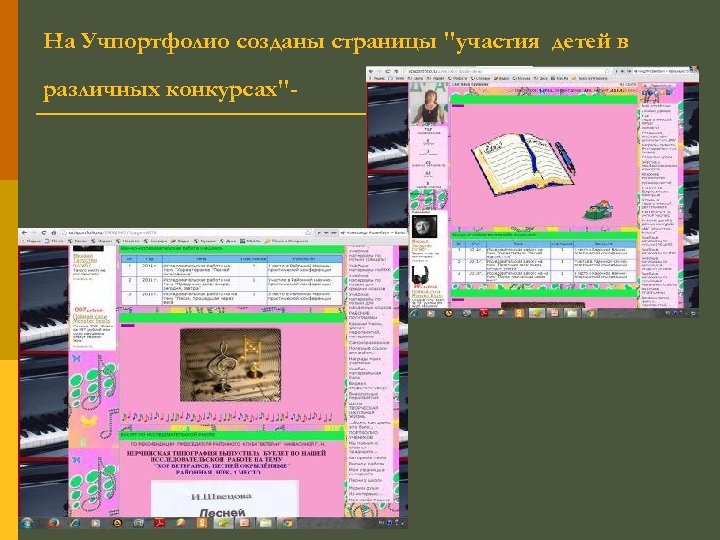Image resolution: width=720 pixels, height=540 pixels.
Task: Open Adobe Reader in the upper-right screenshot's taskbar
Action: 484,313
